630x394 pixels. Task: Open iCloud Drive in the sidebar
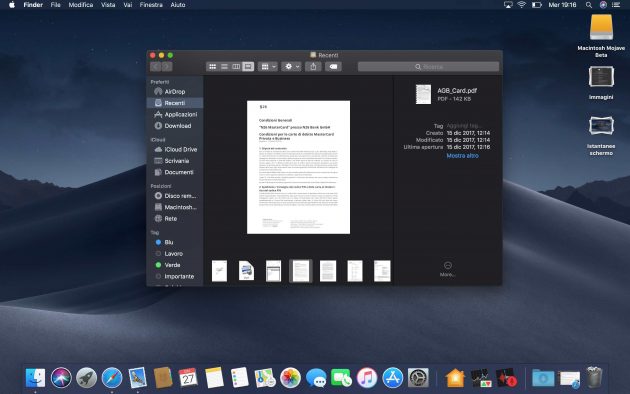175,149
